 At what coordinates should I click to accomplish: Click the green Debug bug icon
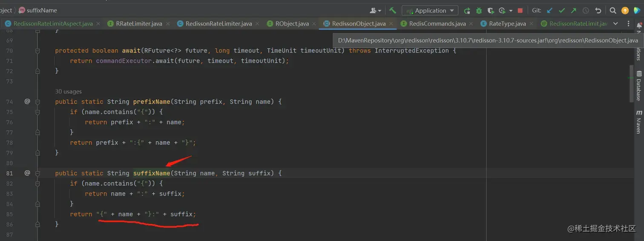point(479,11)
